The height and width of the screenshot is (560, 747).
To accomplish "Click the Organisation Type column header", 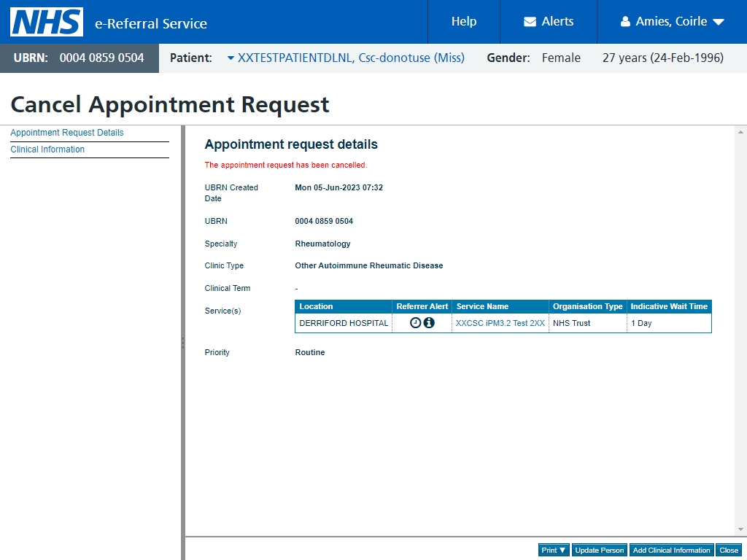I will [x=587, y=306].
